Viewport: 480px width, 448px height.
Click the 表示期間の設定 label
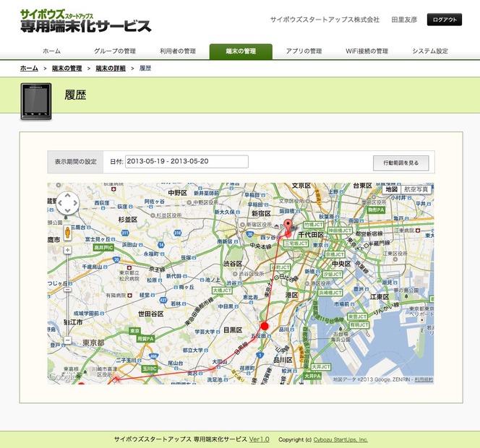click(x=76, y=162)
